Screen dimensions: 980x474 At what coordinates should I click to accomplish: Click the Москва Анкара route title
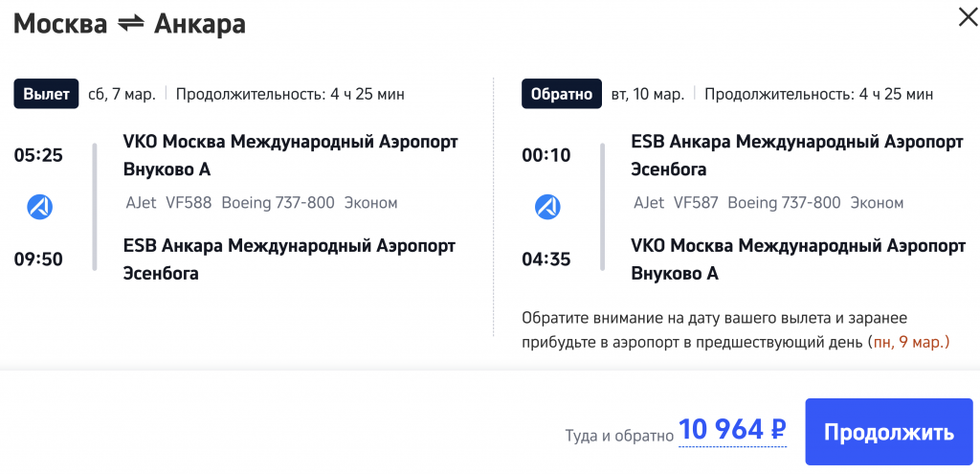[x=129, y=24]
